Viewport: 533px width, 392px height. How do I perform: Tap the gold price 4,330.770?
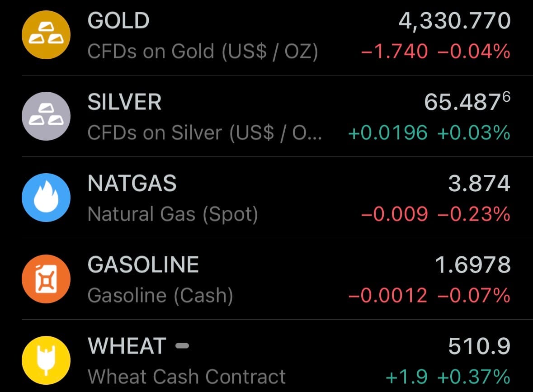pos(454,21)
